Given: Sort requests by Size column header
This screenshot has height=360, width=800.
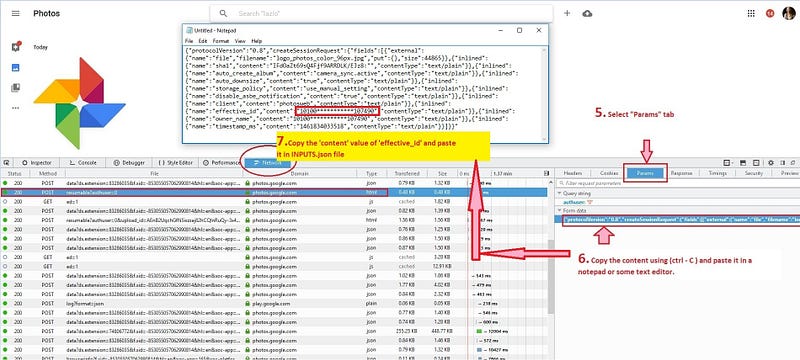Looking at the screenshot, I should pos(442,174).
